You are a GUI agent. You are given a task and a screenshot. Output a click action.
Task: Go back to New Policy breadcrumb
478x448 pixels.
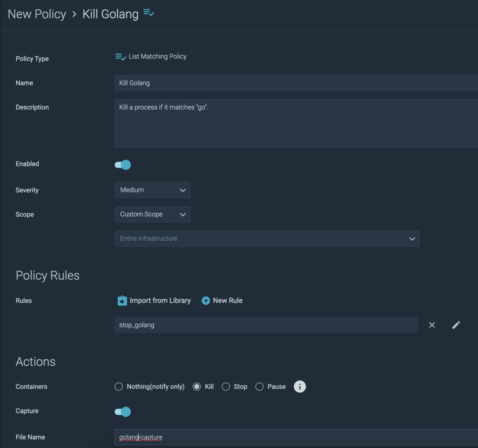[x=37, y=14]
